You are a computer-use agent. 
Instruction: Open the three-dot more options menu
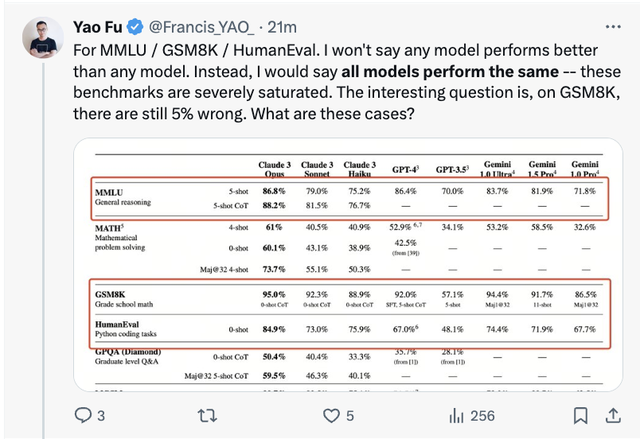pyautogui.click(x=613, y=25)
